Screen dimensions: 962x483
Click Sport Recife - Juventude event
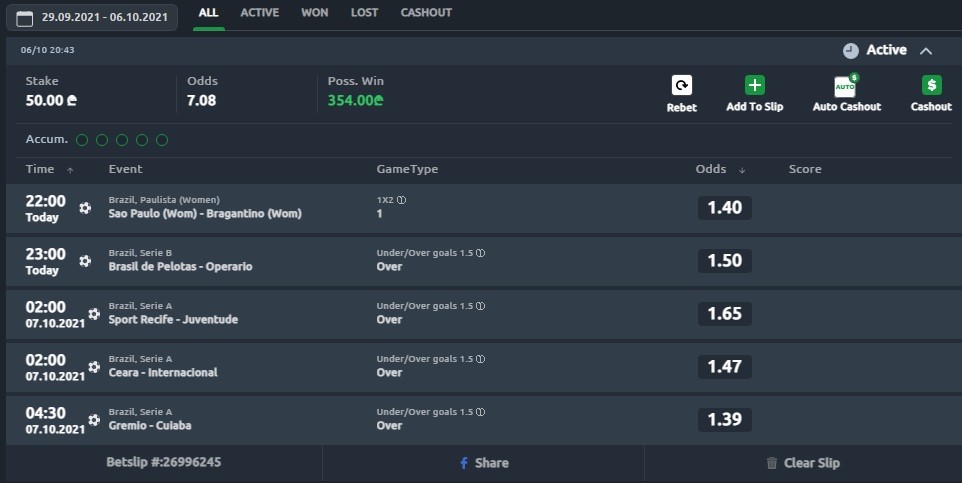coord(173,319)
